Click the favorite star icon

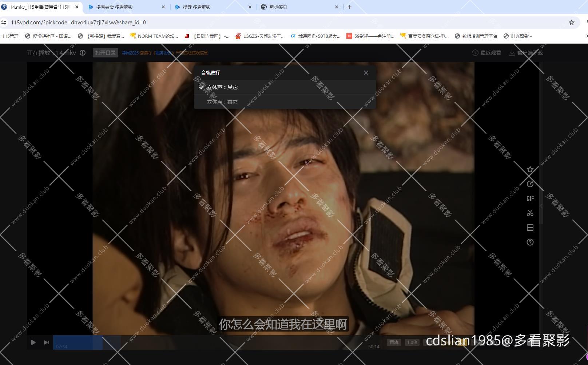click(530, 169)
